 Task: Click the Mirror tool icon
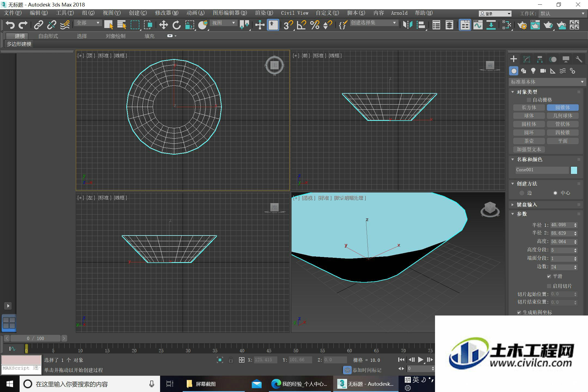coord(408,25)
